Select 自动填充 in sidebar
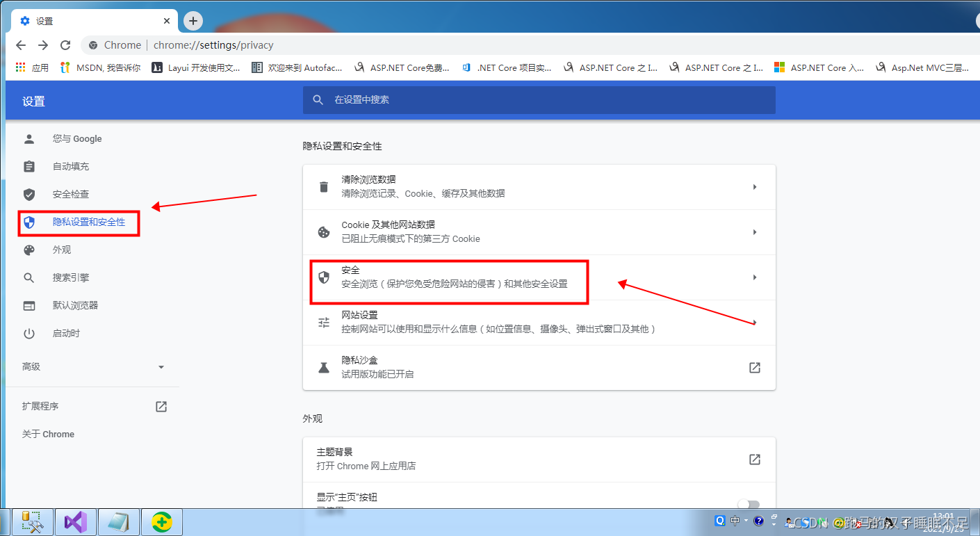 (x=71, y=167)
